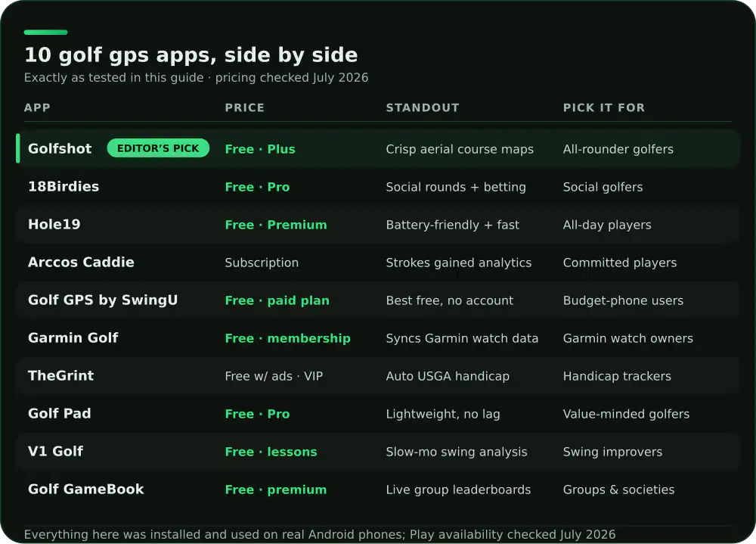
Task: Click 'Value-minded golfers' cell
Action: 626,414
